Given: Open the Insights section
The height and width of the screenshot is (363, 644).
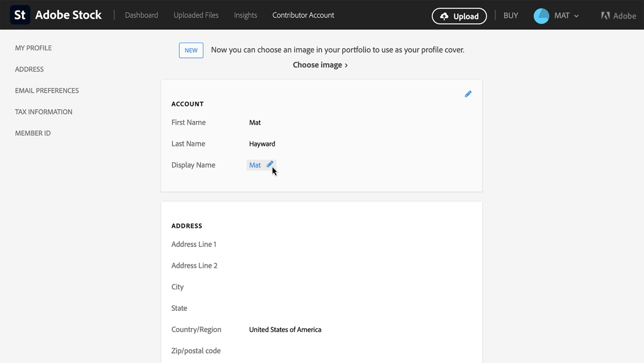Looking at the screenshot, I should (245, 15).
